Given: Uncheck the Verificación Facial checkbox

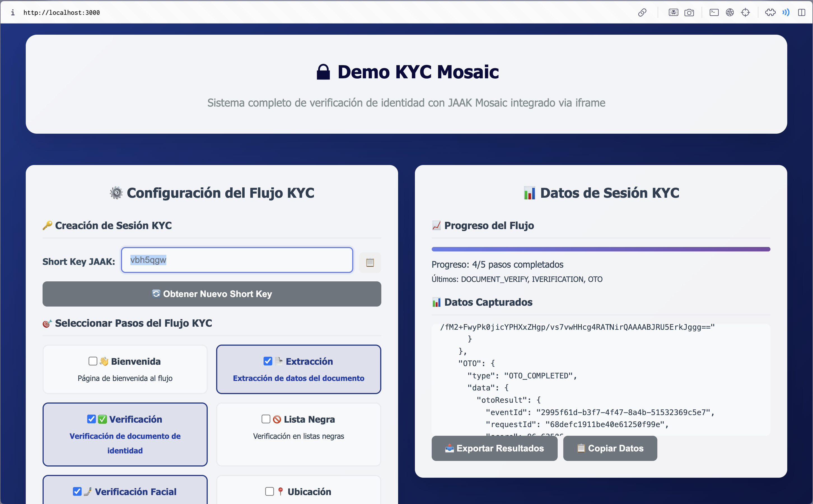Looking at the screenshot, I should click(x=77, y=491).
